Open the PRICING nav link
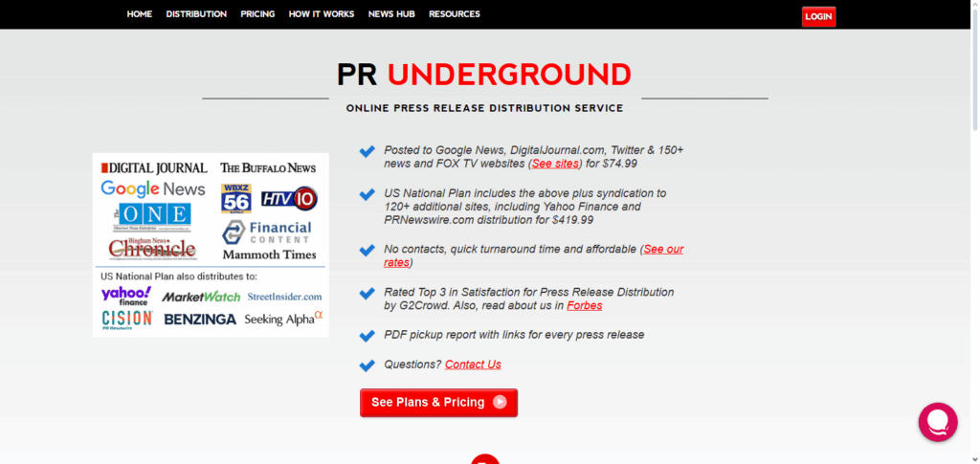 pos(257,13)
